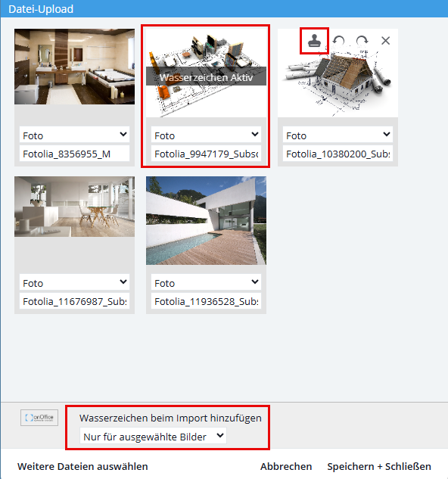Rotate house image clockwise
Screen dimensions: 448x479
click(x=362, y=40)
